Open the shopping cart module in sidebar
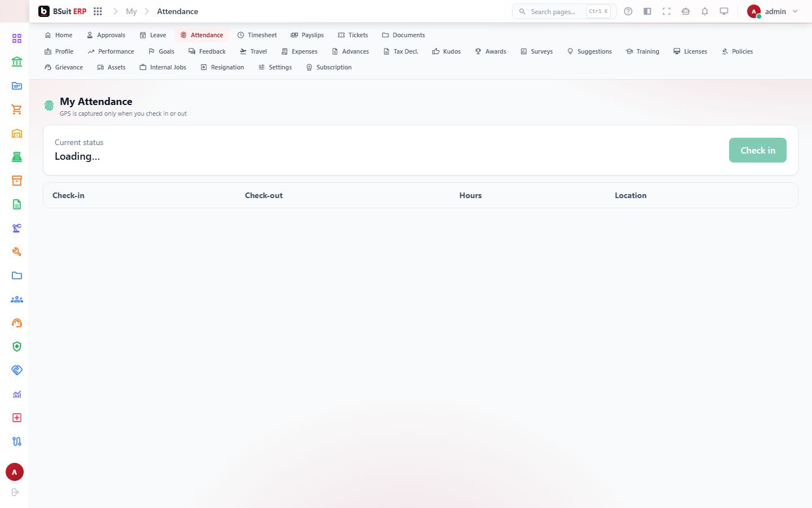Image resolution: width=812 pixels, height=508 pixels. 17,110
